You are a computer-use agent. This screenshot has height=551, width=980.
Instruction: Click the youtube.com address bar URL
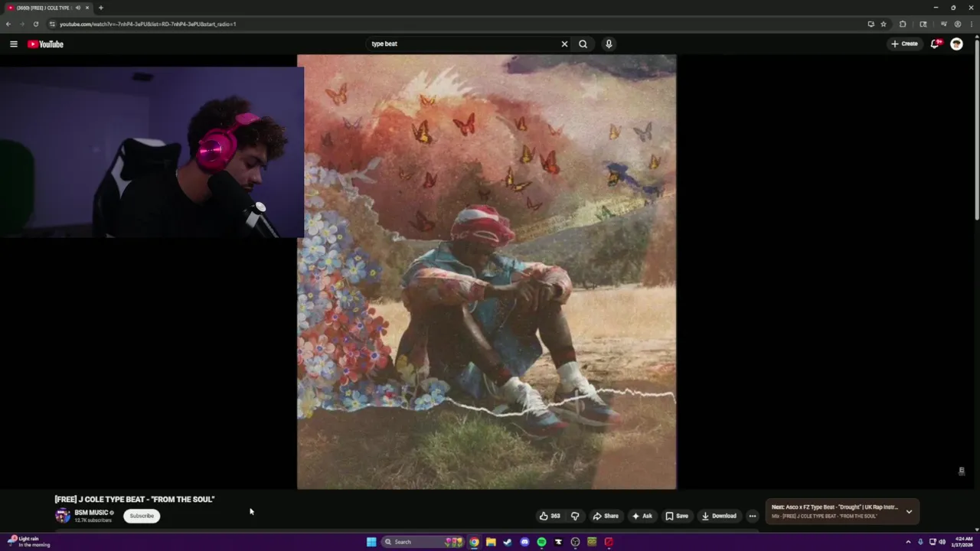148,24
